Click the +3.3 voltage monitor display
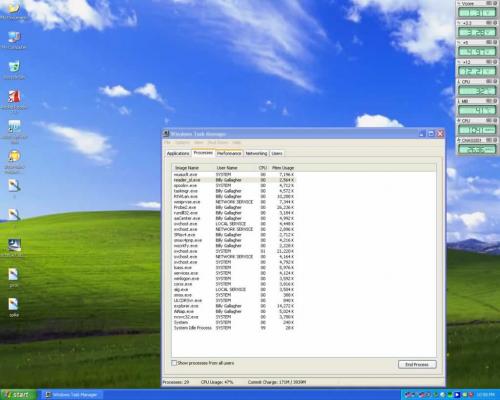Screen dimensions: 500x400 click(477, 32)
